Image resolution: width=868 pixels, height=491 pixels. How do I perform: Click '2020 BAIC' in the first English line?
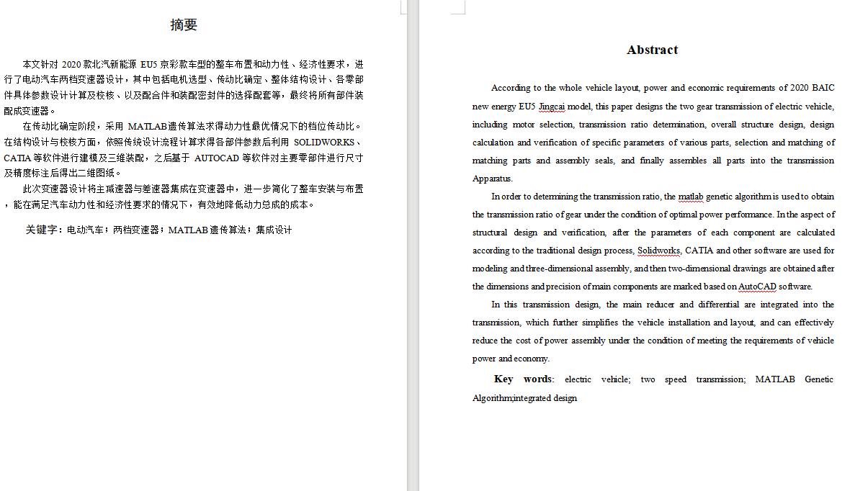[x=813, y=88]
